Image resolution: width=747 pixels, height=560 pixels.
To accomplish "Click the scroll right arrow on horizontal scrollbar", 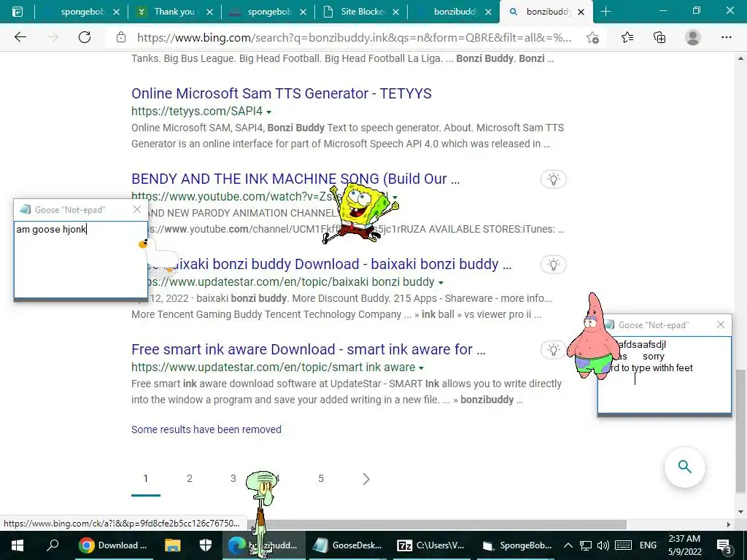I will (729, 524).
